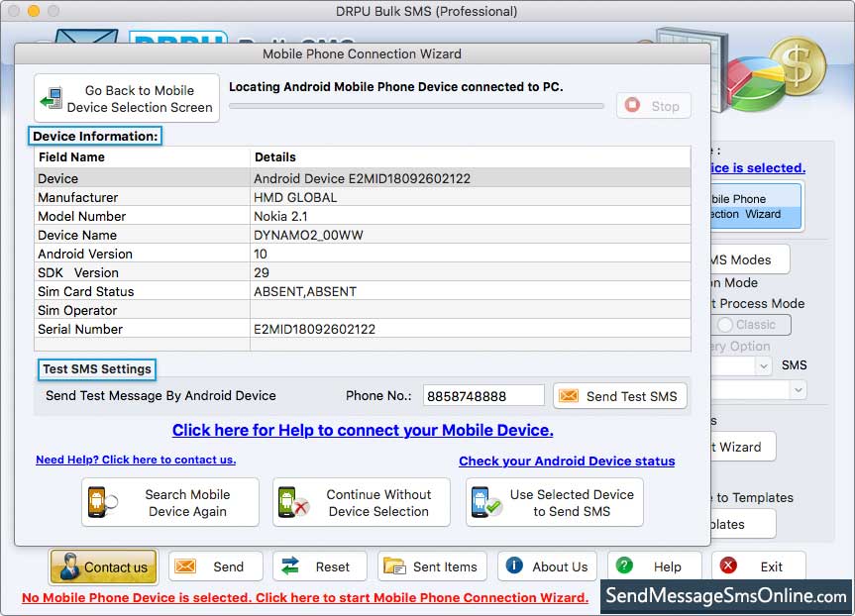
Task: Click envelope icon on Send Test SMS
Action: tap(568, 396)
